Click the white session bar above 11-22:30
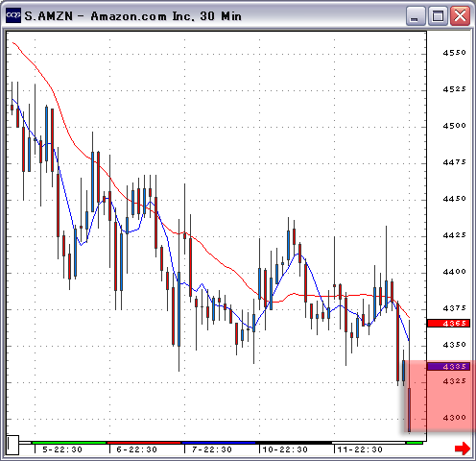Viewport: 476px width, 461px height. click(x=369, y=443)
